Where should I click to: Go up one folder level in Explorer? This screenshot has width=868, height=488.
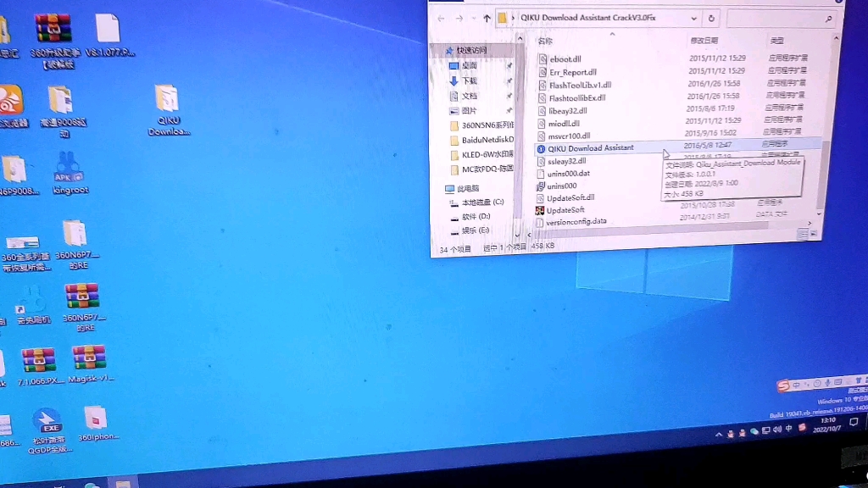pyautogui.click(x=487, y=19)
